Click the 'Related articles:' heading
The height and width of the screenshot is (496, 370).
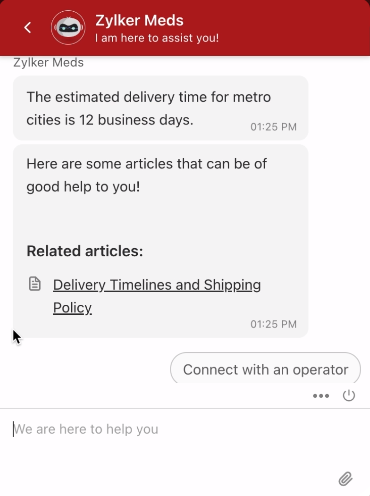(85, 251)
